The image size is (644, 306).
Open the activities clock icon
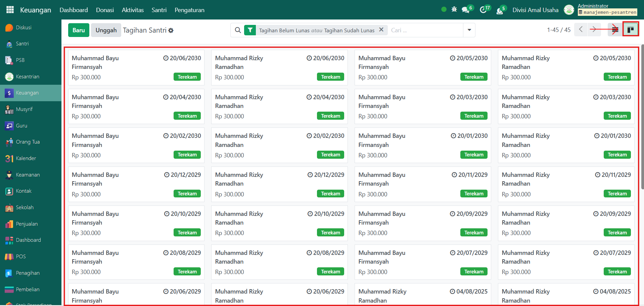pos(483,10)
